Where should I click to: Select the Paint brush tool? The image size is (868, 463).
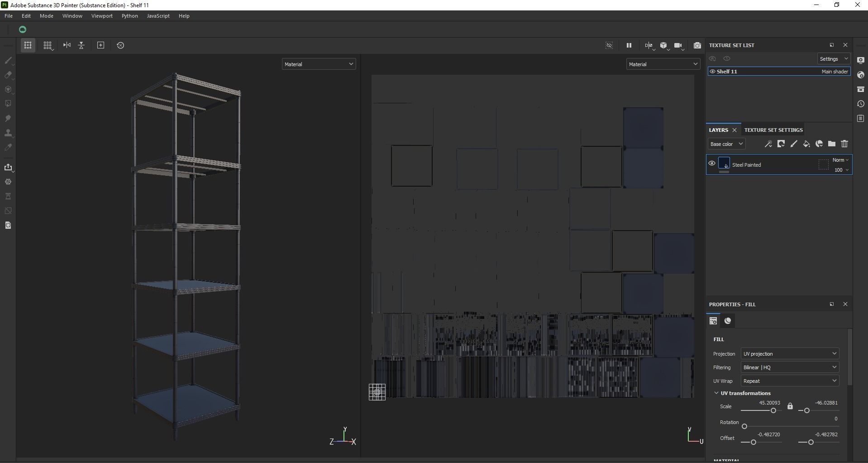click(x=8, y=60)
